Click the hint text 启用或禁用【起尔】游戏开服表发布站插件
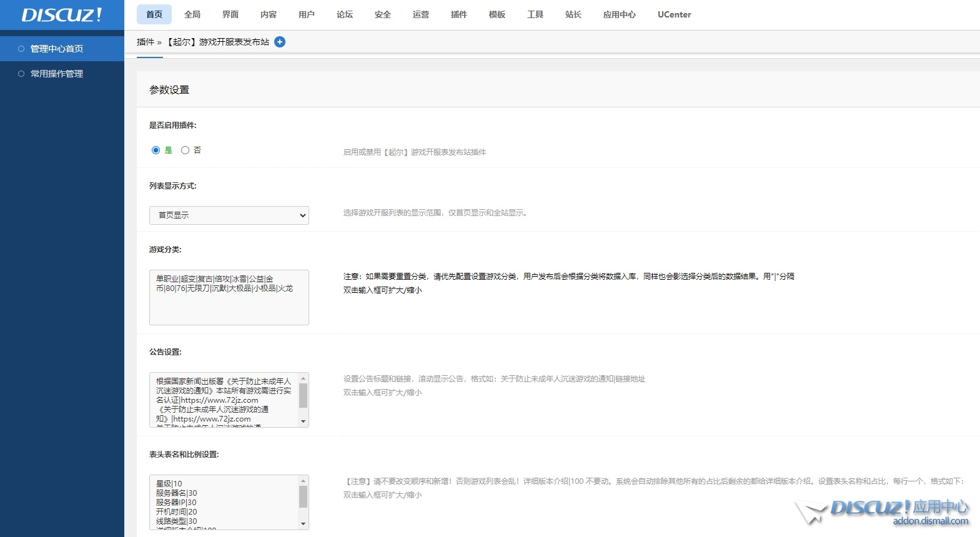980x537 pixels. tap(415, 152)
